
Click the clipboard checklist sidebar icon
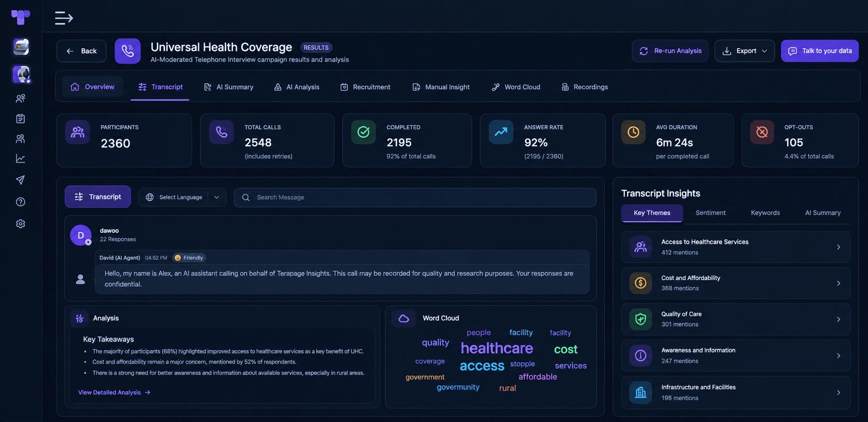coord(20,119)
